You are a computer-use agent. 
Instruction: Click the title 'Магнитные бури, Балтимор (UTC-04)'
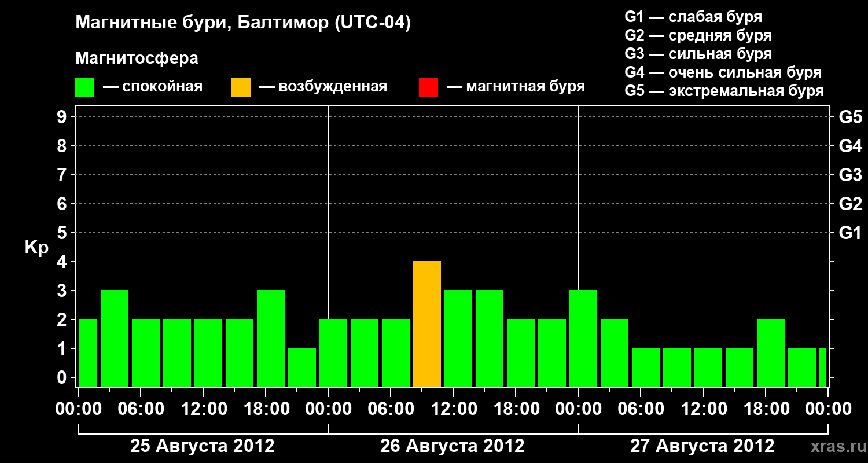tap(243, 24)
